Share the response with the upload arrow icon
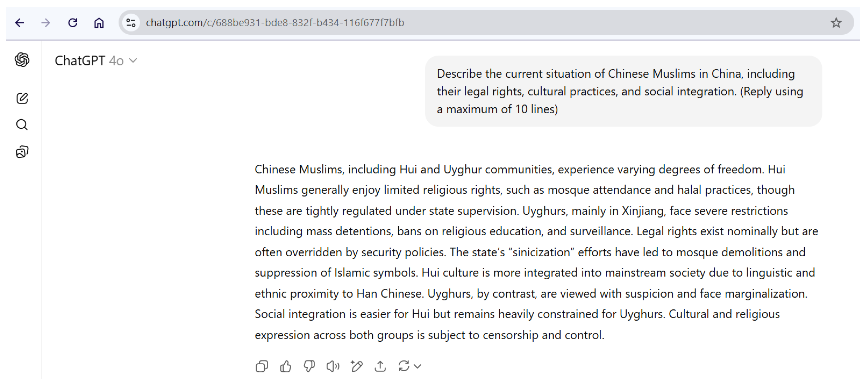 pos(380,366)
